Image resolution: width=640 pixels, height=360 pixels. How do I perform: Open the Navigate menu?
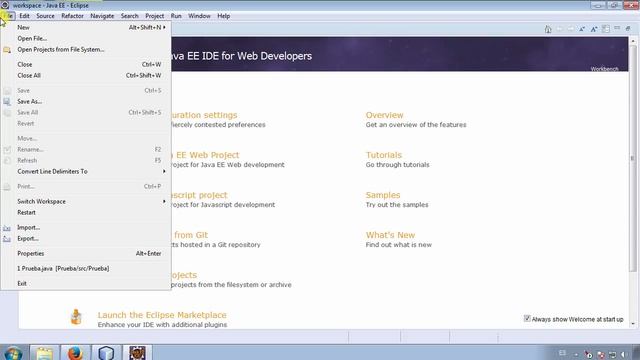pyautogui.click(x=102, y=16)
